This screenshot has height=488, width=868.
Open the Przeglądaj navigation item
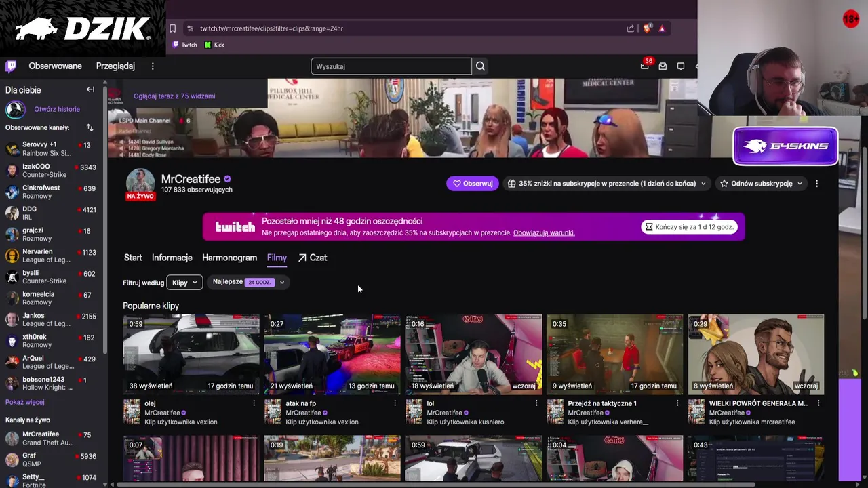pyautogui.click(x=115, y=66)
